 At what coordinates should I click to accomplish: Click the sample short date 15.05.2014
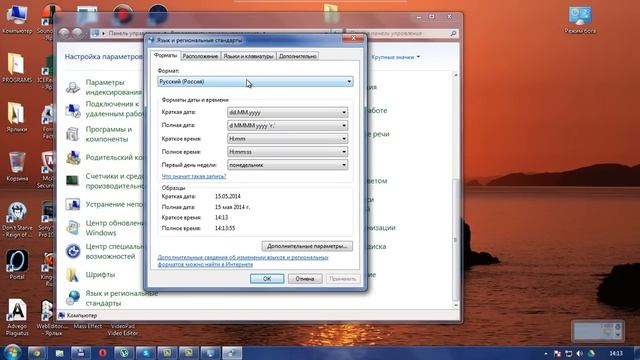[228, 196]
